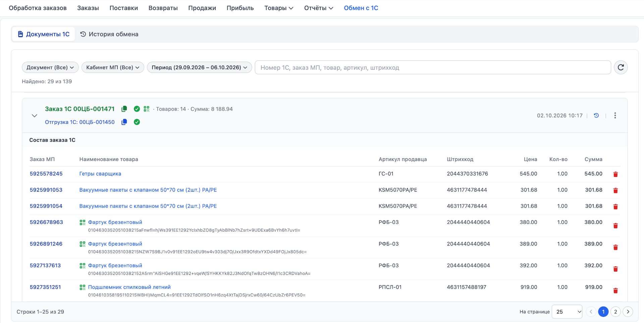The height and width of the screenshot is (323, 644).
Task: Delete row of order 5926678963
Action: [x=615, y=226]
